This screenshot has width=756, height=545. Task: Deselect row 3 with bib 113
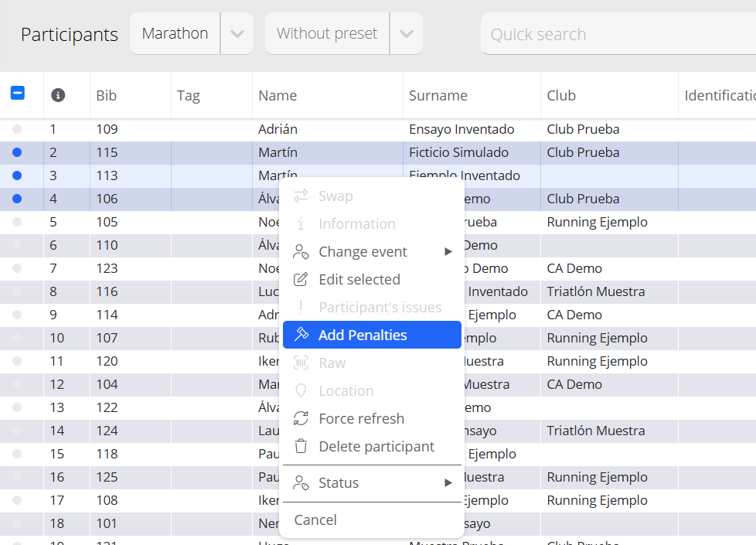pos(17,175)
